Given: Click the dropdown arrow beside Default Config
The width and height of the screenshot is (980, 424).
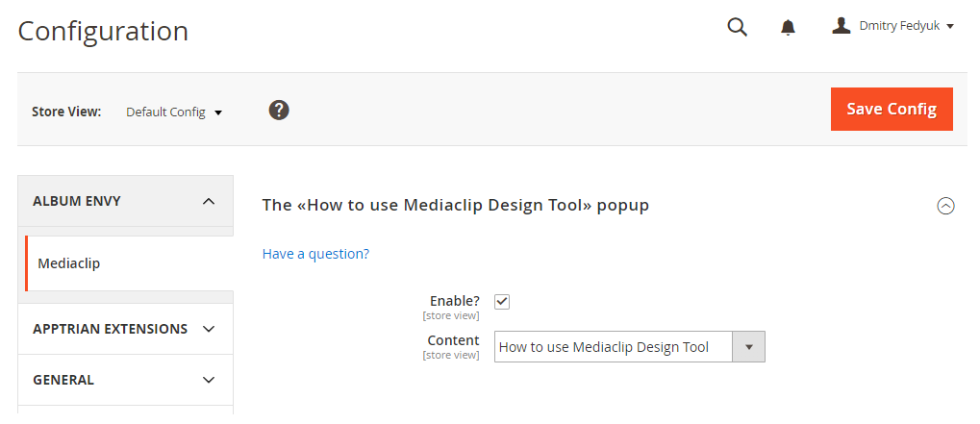Looking at the screenshot, I should point(218,113).
